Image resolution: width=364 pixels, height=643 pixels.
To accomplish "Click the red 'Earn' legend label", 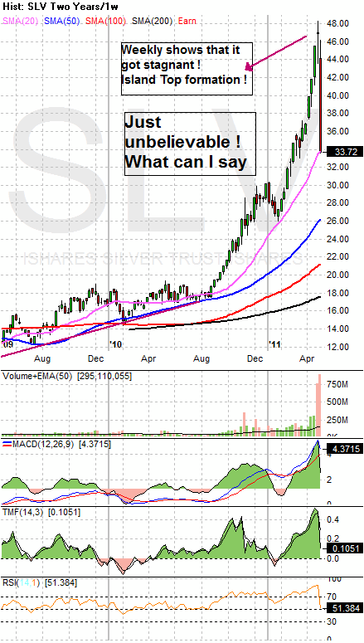I will click(186, 21).
